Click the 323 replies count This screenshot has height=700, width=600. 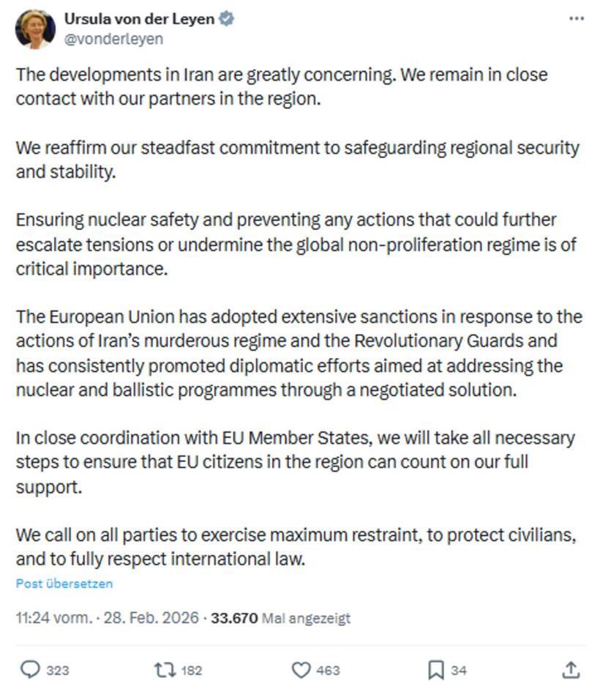pyautogui.click(x=58, y=670)
